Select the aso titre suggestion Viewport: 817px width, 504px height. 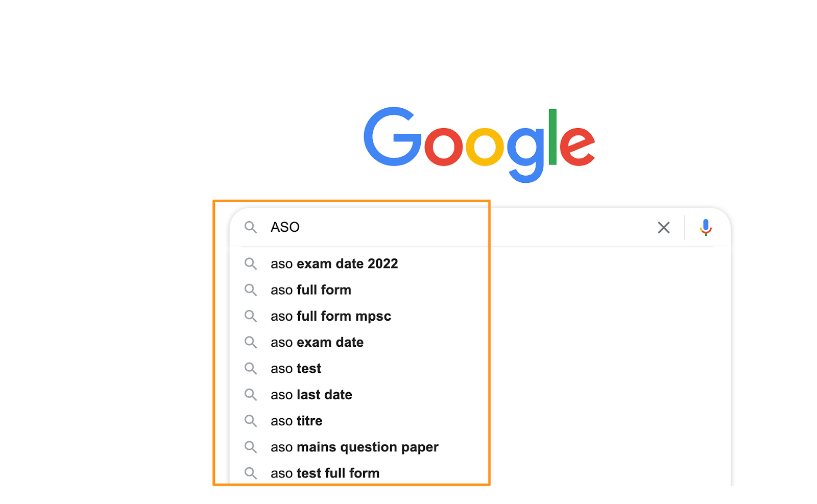297,421
